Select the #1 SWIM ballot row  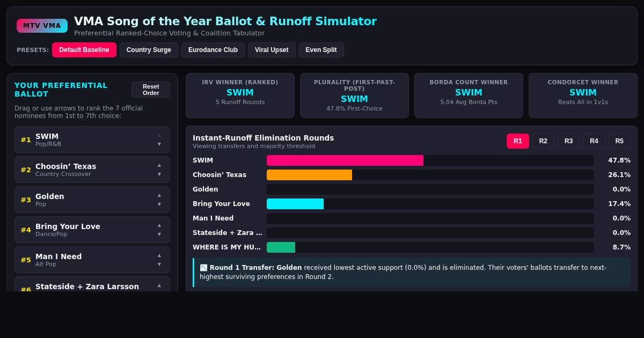pyautogui.click(x=92, y=139)
